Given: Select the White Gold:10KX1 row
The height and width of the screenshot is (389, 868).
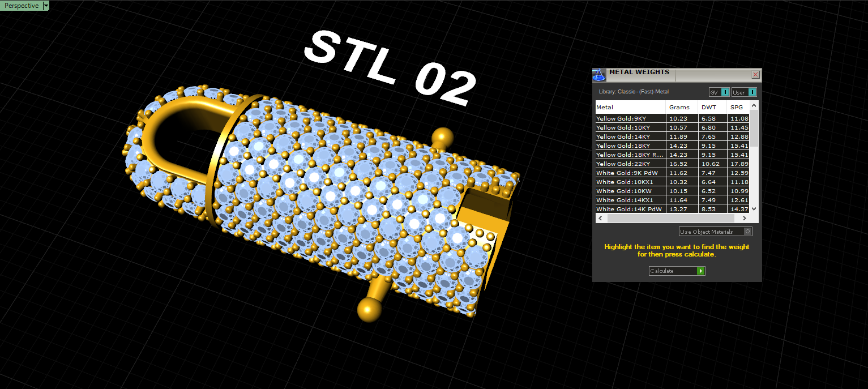Looking at the screenshot, I should pyautogui.click(x=672, y=182).
